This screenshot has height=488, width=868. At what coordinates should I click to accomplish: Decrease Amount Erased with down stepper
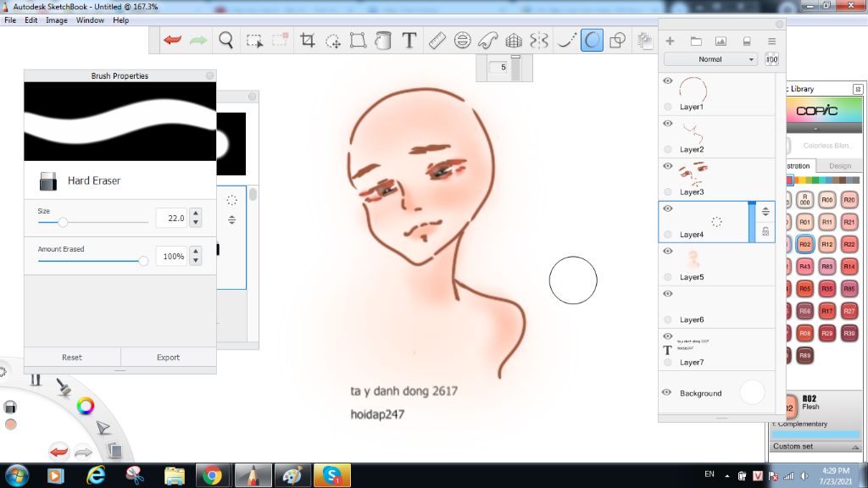point(196,261)
